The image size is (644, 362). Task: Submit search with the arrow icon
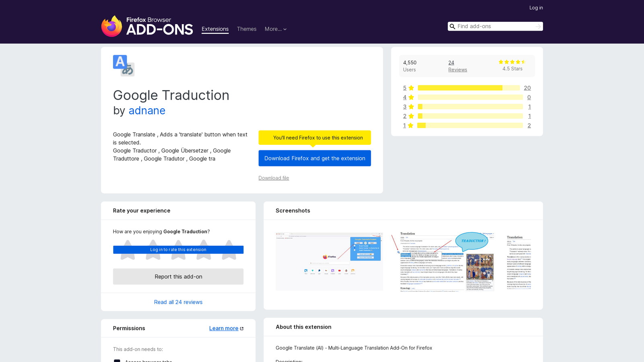(538, 27)
